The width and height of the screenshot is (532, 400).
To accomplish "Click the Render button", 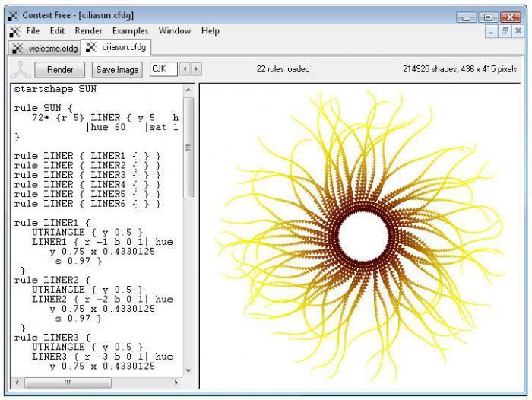I will coord(60,70).
